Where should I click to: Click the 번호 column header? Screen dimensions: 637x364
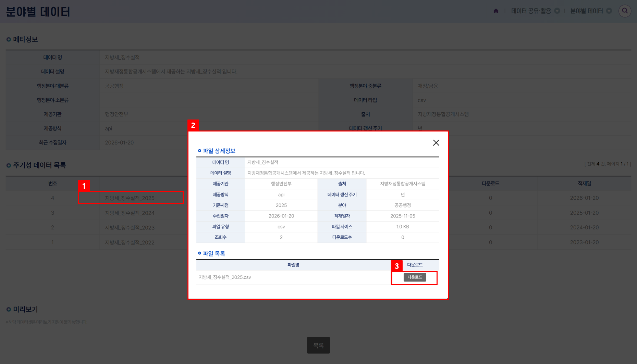point(52,184)
